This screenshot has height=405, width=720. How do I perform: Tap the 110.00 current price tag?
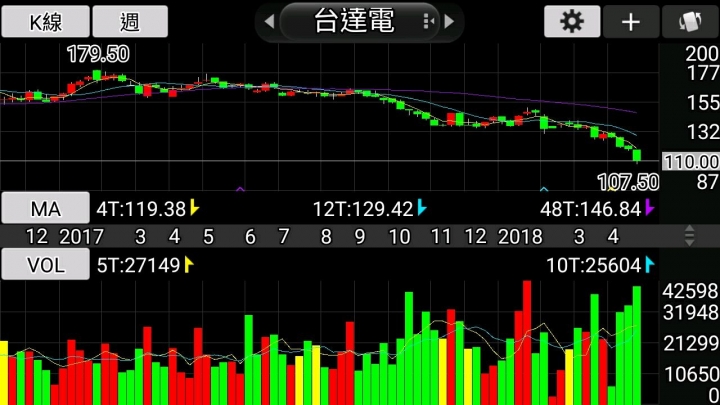691,162
